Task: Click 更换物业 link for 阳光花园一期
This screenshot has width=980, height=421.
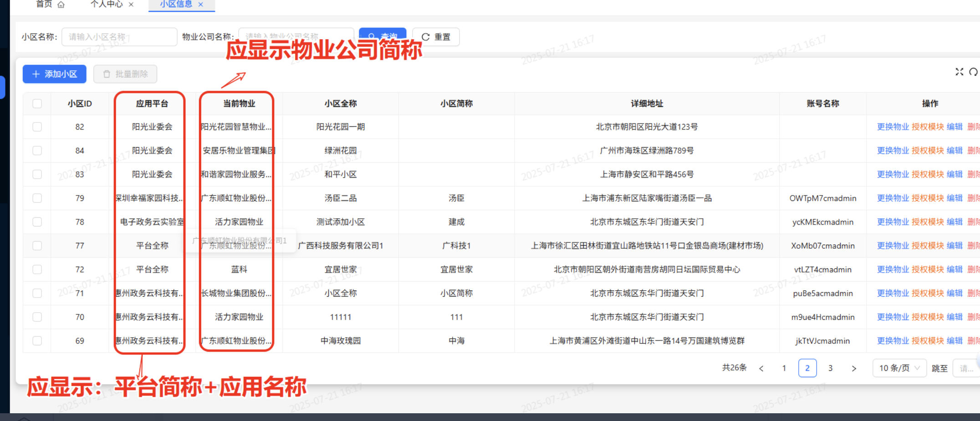Action: pyautogui.click(x=893, y=127)
